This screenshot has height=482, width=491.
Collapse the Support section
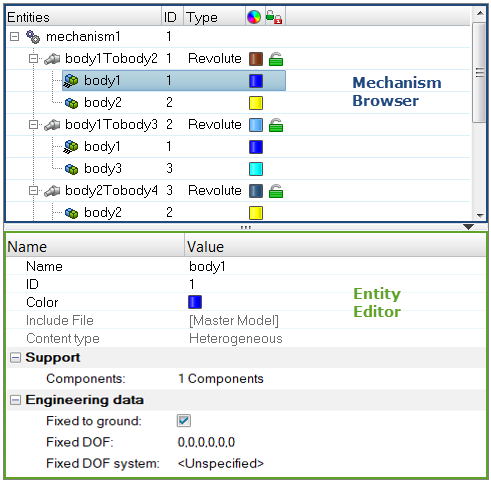(x=15, y=358)
